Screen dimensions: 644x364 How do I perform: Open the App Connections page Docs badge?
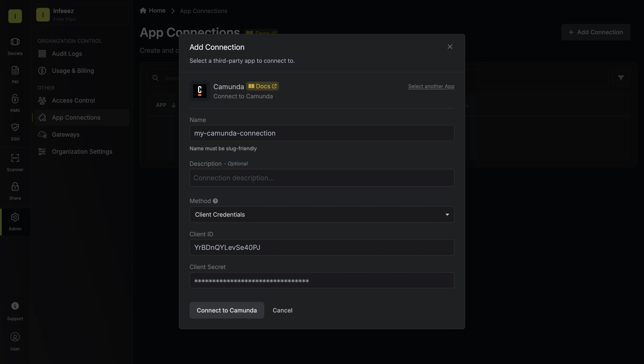pyautogui.click(x=261, y=33)
